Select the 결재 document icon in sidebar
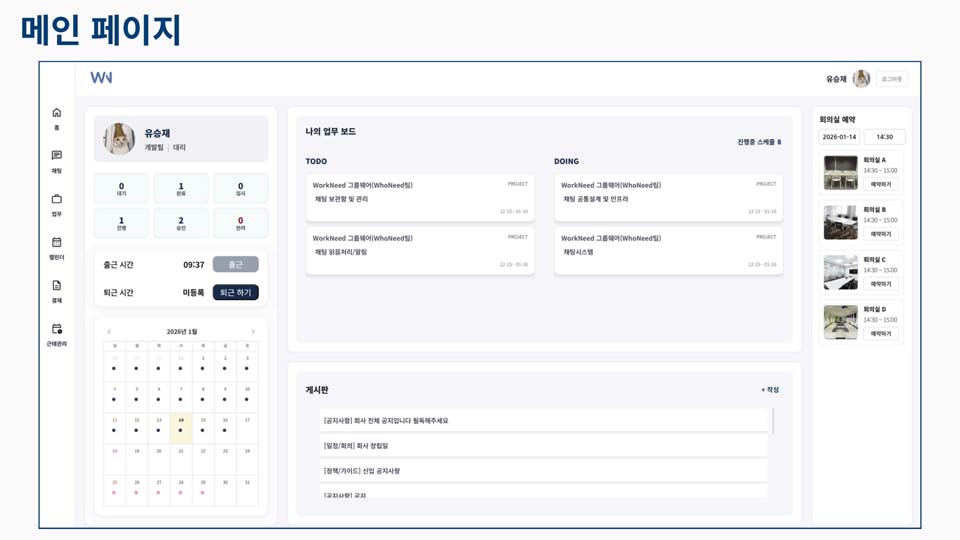This screenshot has height=540, width=960. 57,286
